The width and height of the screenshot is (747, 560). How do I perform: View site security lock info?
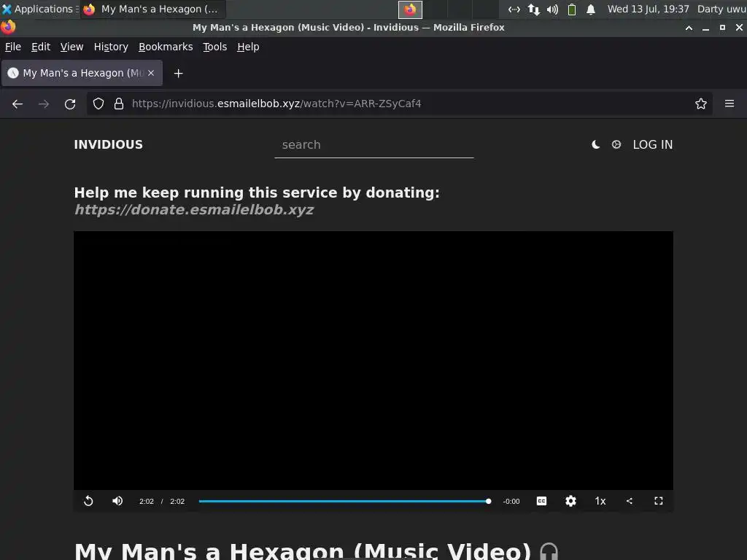click(x=119, y=104)
